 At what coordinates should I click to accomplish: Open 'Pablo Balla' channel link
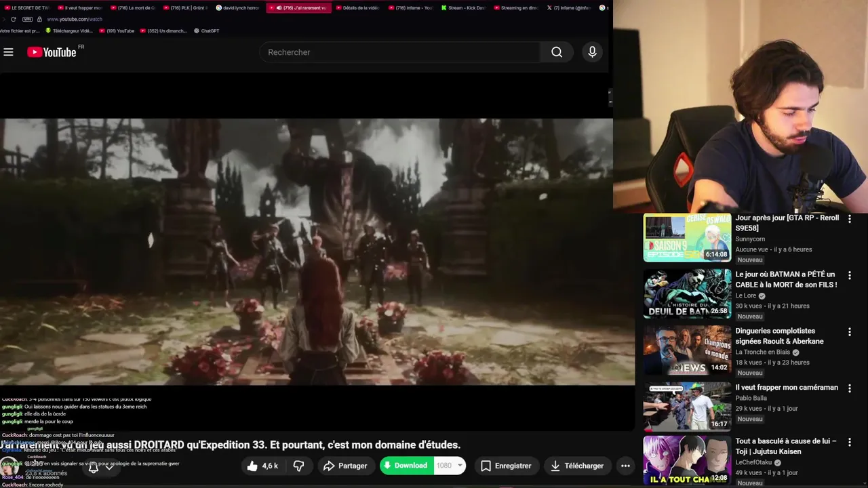pyautogui.click(x=751, y=399)
